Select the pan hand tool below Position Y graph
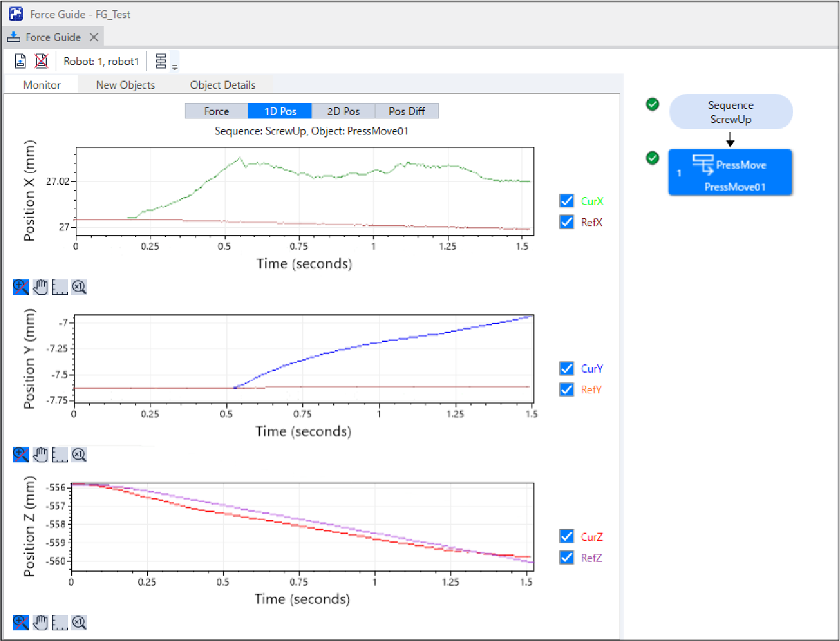 pos(40,455)
